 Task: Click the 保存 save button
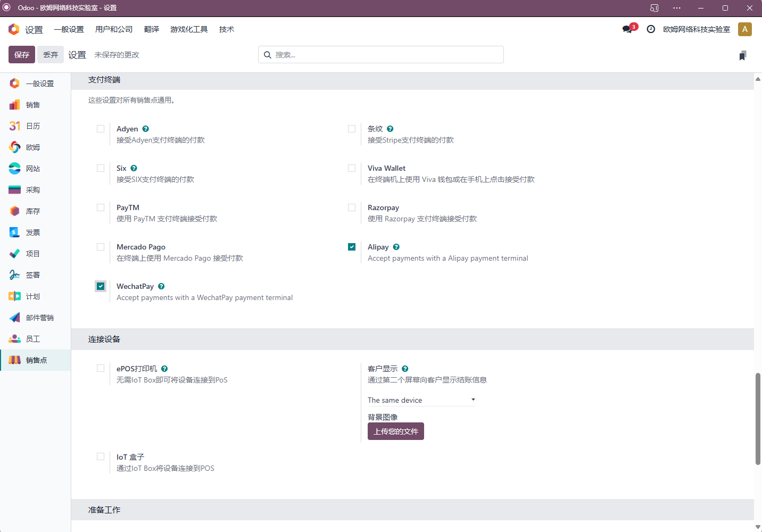pyautogui.click(x=22, y=54)
